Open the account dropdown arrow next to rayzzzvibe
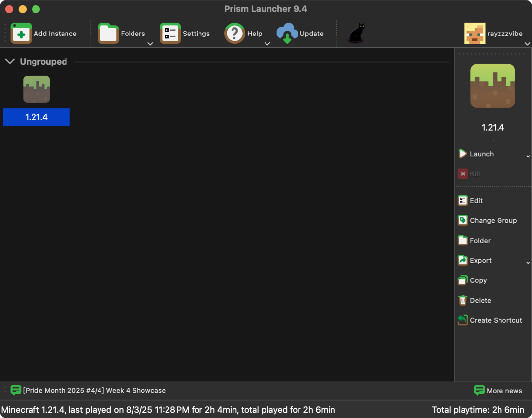532x418 pixels. (527, 44)
